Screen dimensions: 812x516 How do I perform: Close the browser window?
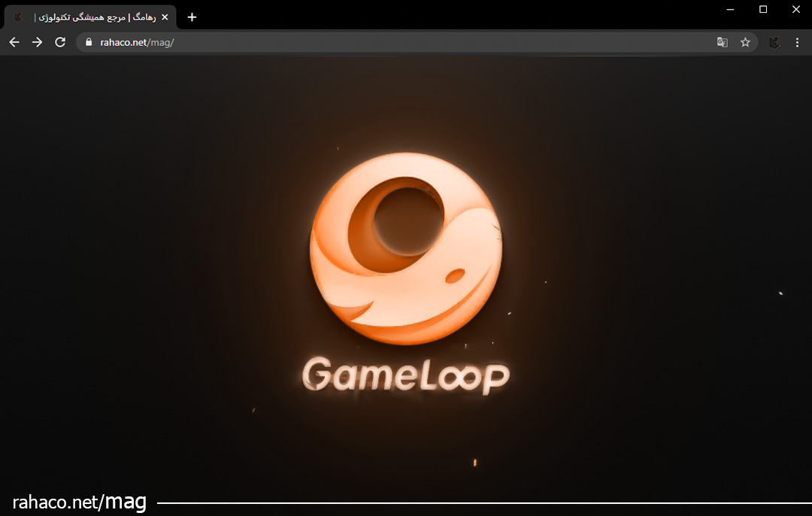(x=796, y=9)
